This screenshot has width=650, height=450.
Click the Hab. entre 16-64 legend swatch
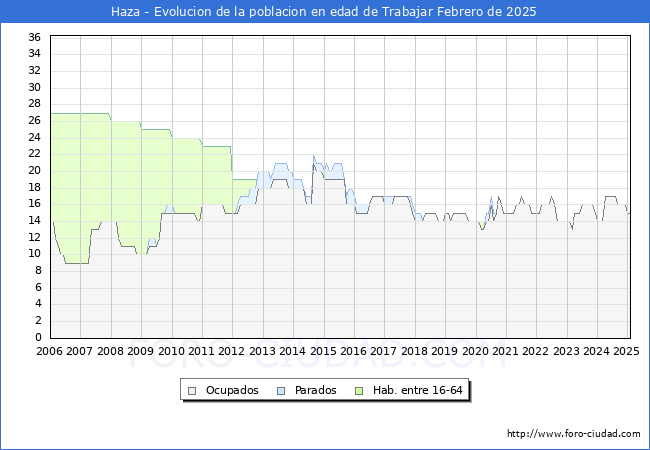359,391
